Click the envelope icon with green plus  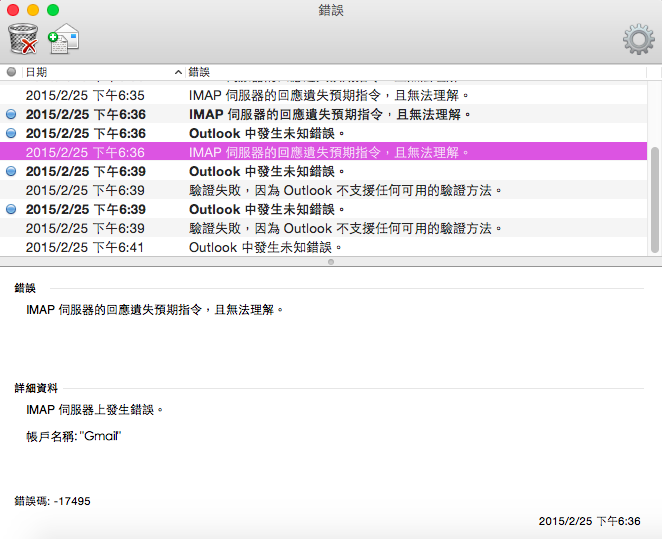[64, 39]
